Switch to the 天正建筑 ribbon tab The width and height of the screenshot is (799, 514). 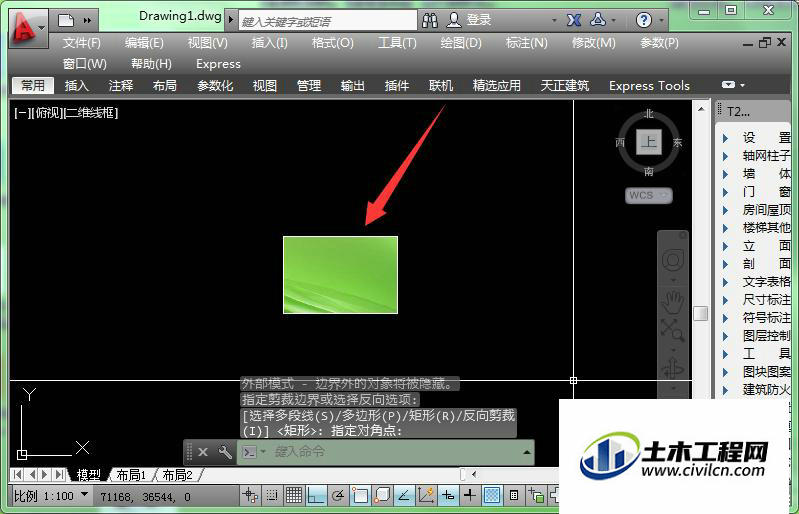[565, 85]
